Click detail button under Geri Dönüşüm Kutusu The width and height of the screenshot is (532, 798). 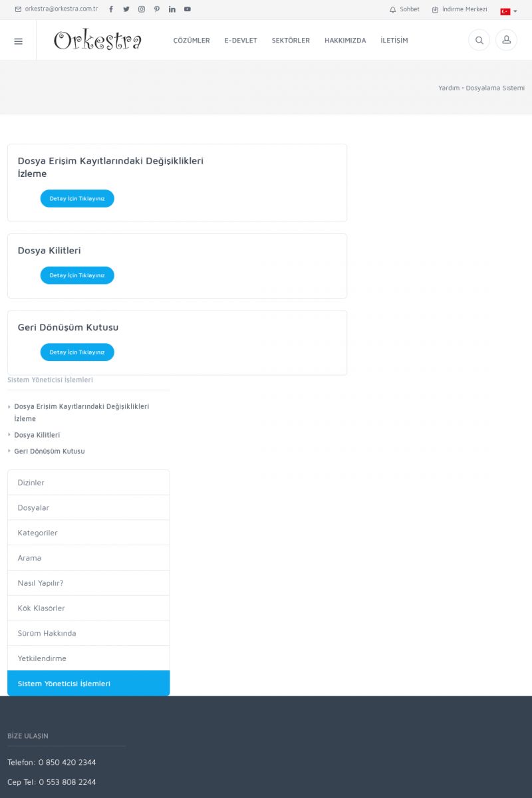coord(77,352)
